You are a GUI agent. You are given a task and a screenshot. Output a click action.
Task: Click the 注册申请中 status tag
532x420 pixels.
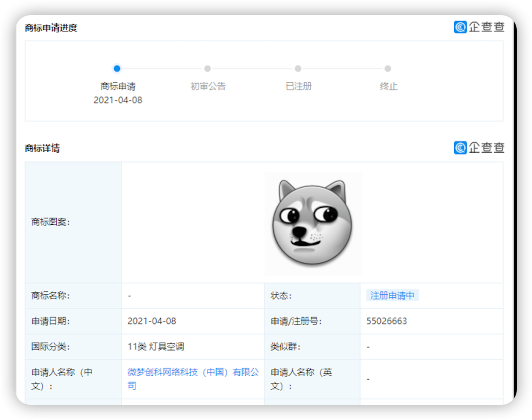point(392,295)
